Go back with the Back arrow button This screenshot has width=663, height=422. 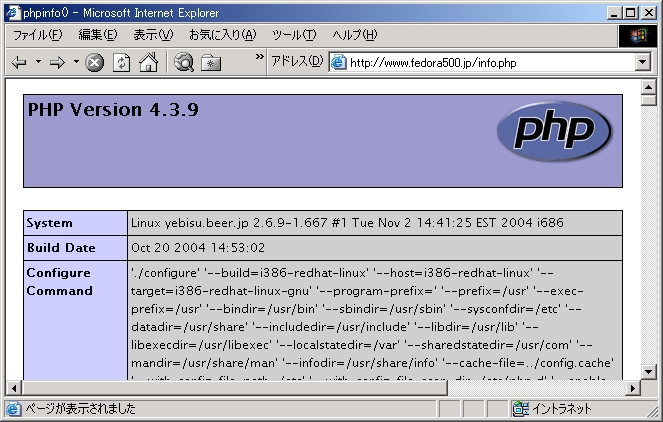[x=19, y=63]
